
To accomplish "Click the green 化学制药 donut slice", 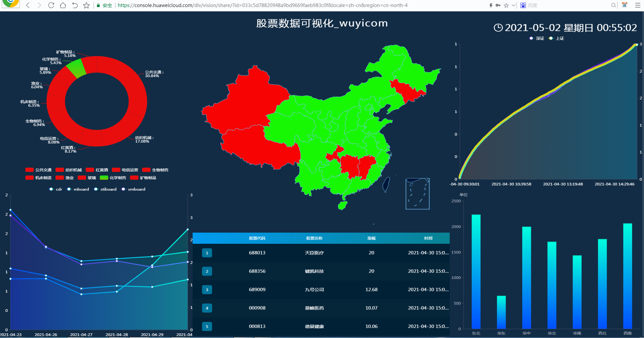I will 76,69.
